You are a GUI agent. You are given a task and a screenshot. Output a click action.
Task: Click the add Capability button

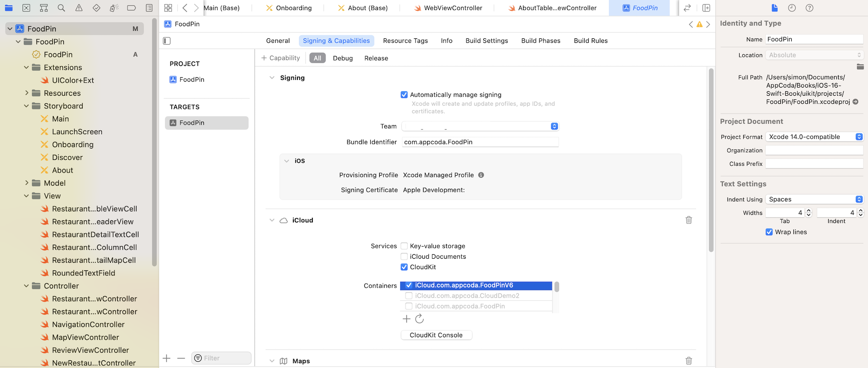tap(281, 58)
